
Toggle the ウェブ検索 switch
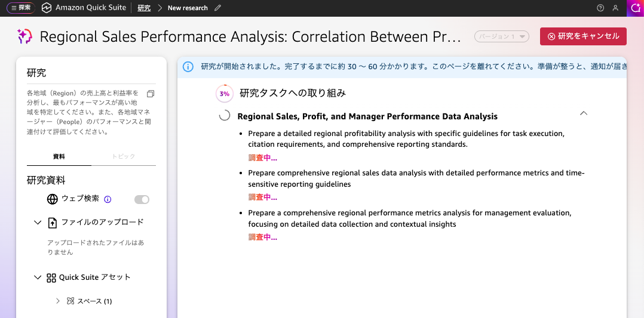coord(142,199)
